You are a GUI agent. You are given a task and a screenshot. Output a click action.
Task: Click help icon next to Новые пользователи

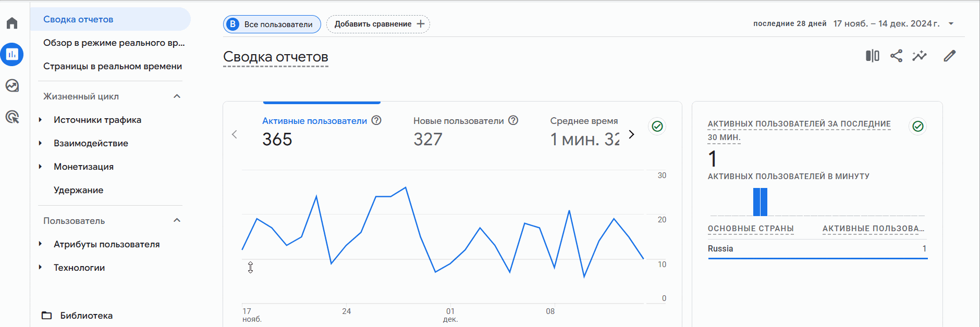[x=513, y=120]
